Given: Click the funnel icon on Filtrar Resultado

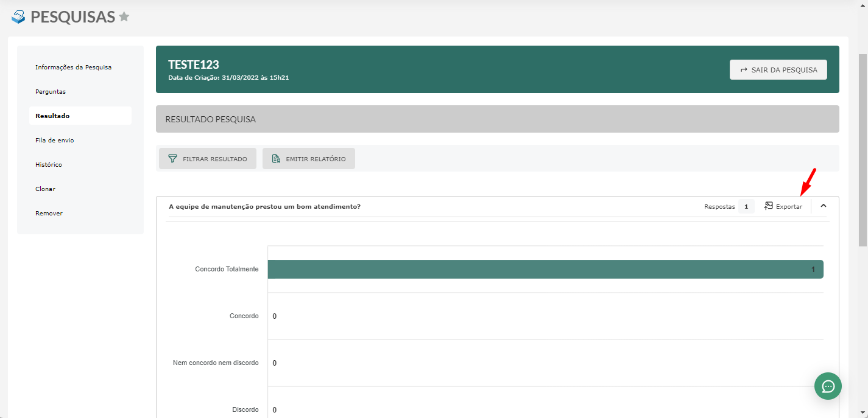Looking at the screenshot, I should tap(172, 159).
